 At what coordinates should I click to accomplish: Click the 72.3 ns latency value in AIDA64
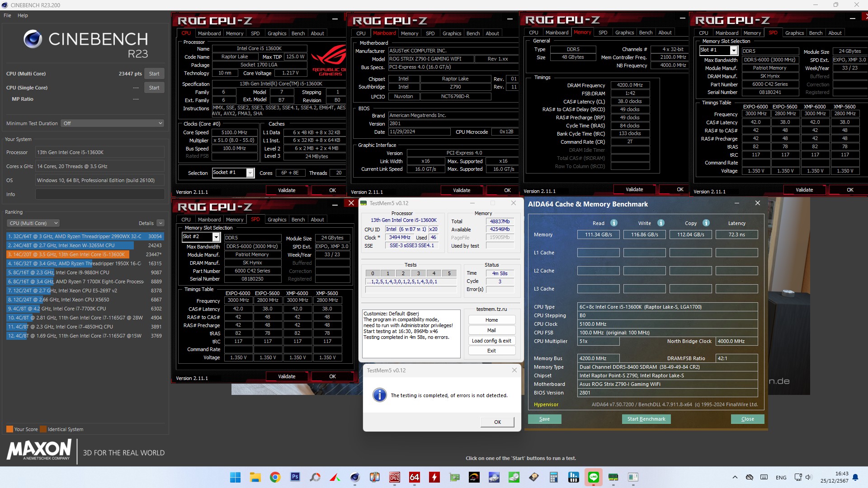[x=736, y=235]
